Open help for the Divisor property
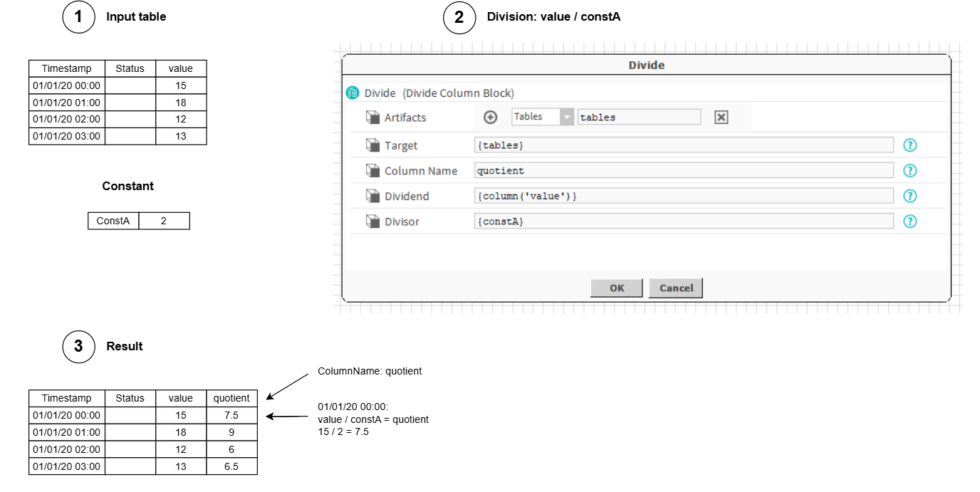 pyautogui.click(x=909, y=221)
